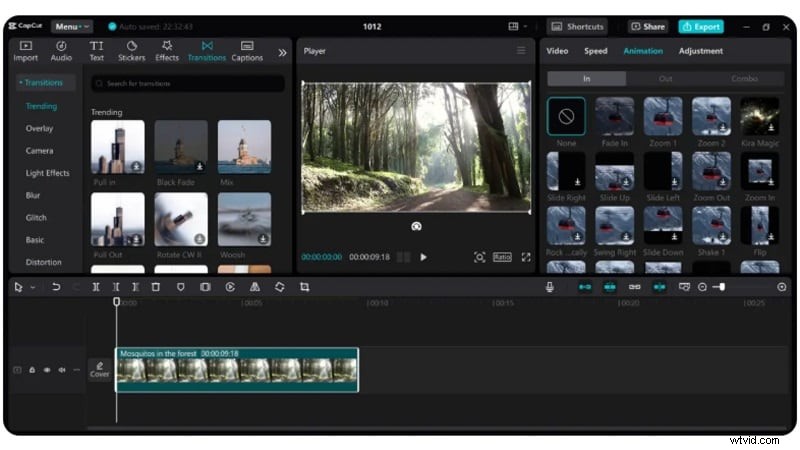Select the Distortion transitions category
800x450 pixels.
pos(43,262)
